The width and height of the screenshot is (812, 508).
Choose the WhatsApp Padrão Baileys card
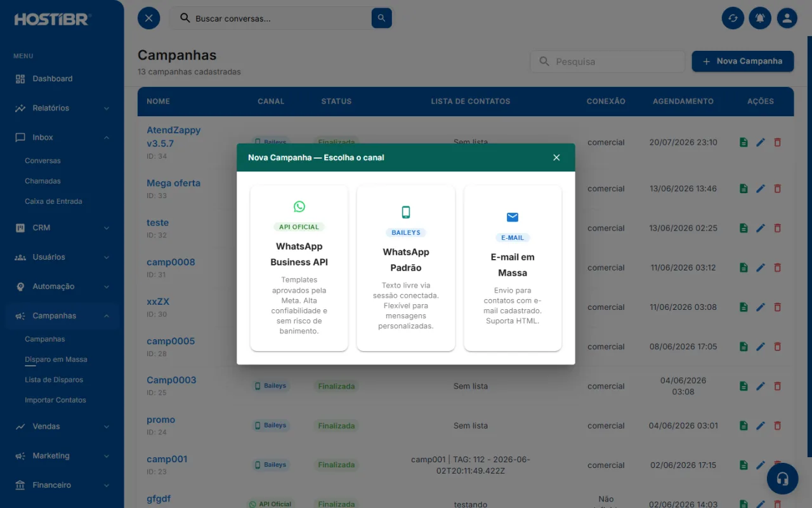[406, 268]
